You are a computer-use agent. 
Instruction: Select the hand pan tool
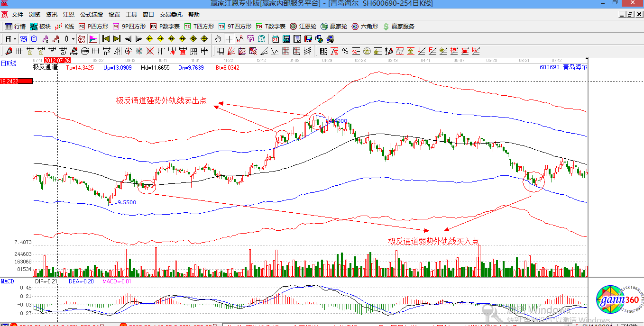pos(218,39)
